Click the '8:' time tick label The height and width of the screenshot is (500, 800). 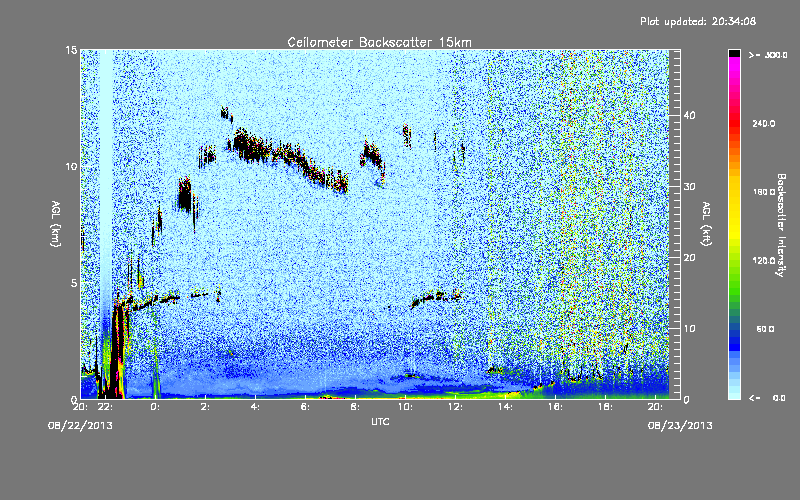pyautogui.click(x=355, y=407)
